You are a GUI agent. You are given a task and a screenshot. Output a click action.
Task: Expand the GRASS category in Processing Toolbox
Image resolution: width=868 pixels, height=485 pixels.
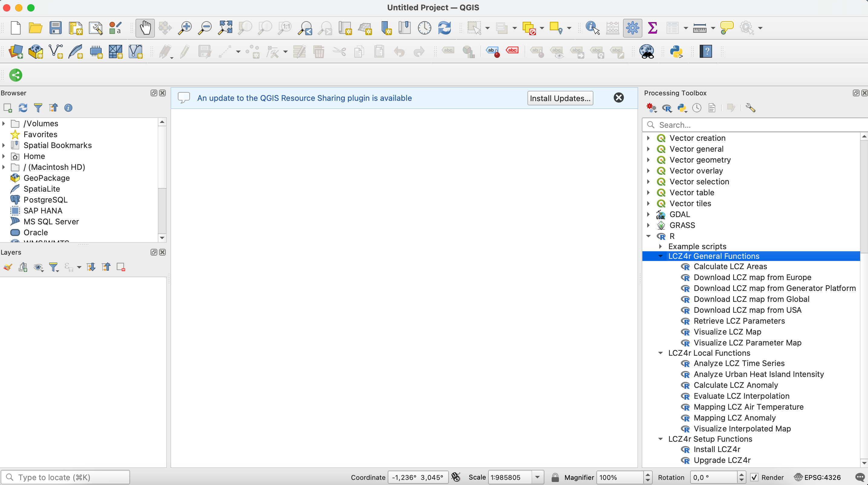pos(648,225)
